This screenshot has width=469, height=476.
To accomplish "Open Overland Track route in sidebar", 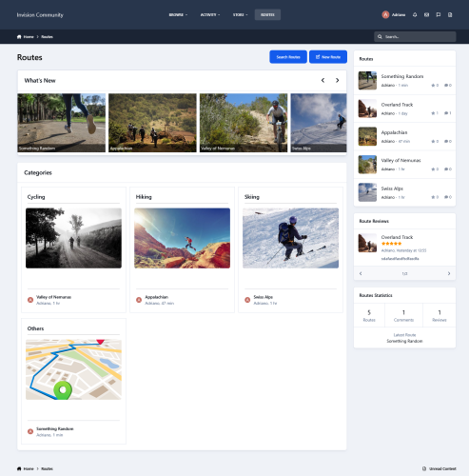I will pos(397,105).
